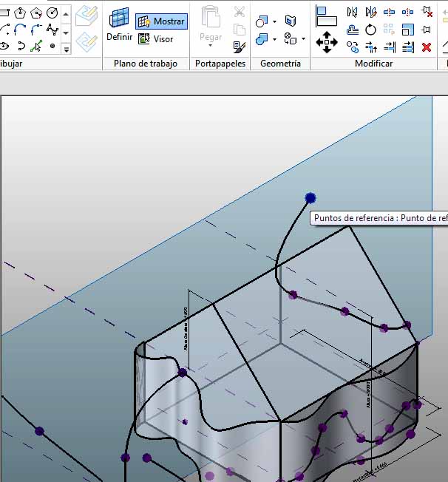The width and height of the screenshot is (448, 482).
Task: Click the Definir work plane button
Action: coord(119,24)
